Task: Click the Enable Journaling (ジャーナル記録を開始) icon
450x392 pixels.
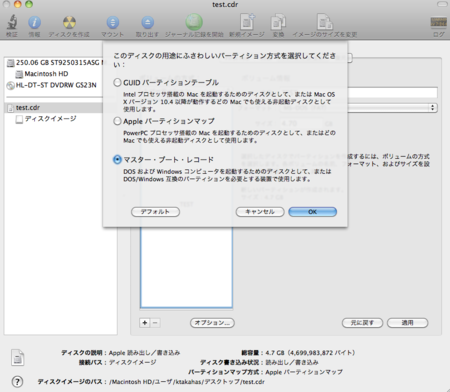Action: point(194,22)
